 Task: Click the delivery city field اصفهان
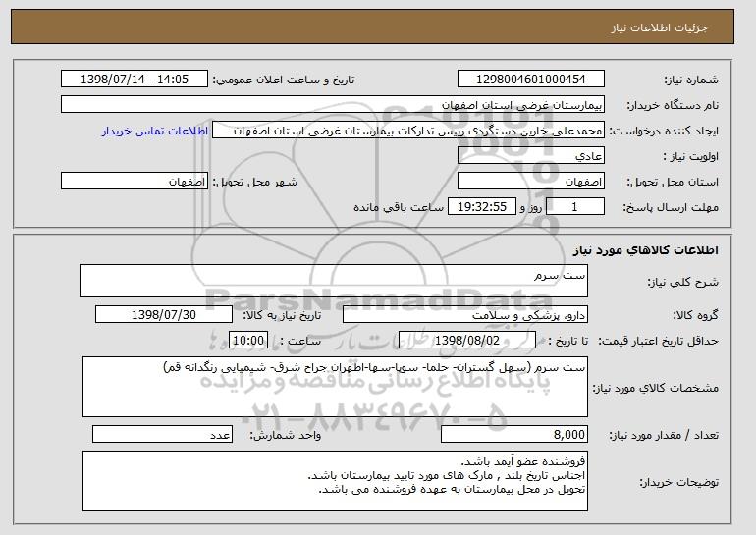point(135,182)
